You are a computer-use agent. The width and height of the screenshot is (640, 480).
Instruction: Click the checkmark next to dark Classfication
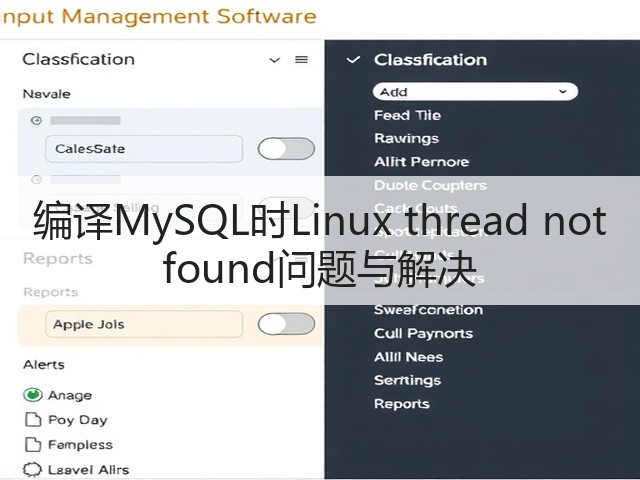353,60
